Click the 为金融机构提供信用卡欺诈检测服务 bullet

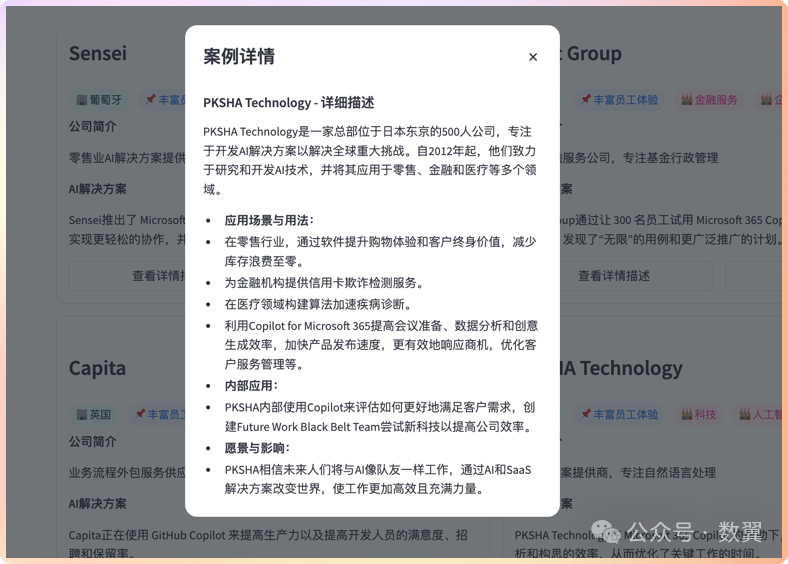(324, 283)
